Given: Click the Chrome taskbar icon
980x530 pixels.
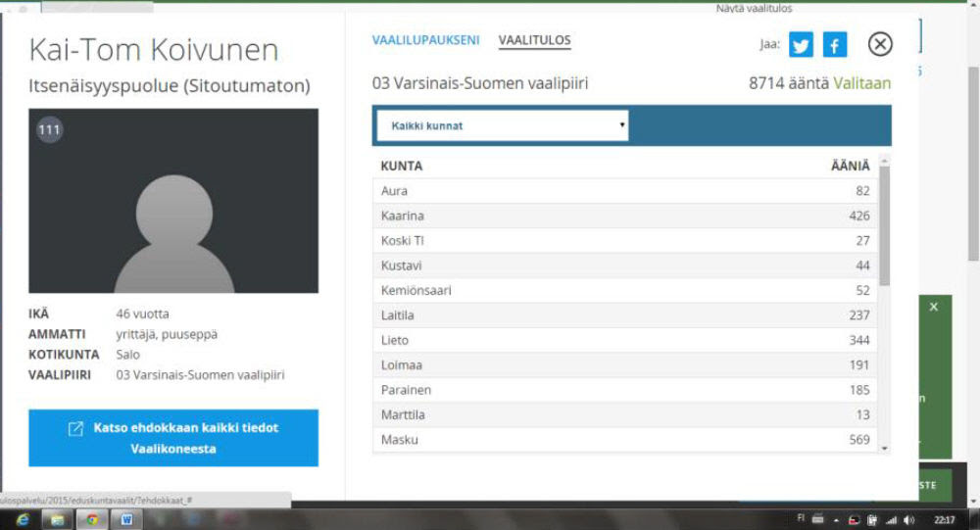Looking at the screenshot, I should click(x=92, y=519).
